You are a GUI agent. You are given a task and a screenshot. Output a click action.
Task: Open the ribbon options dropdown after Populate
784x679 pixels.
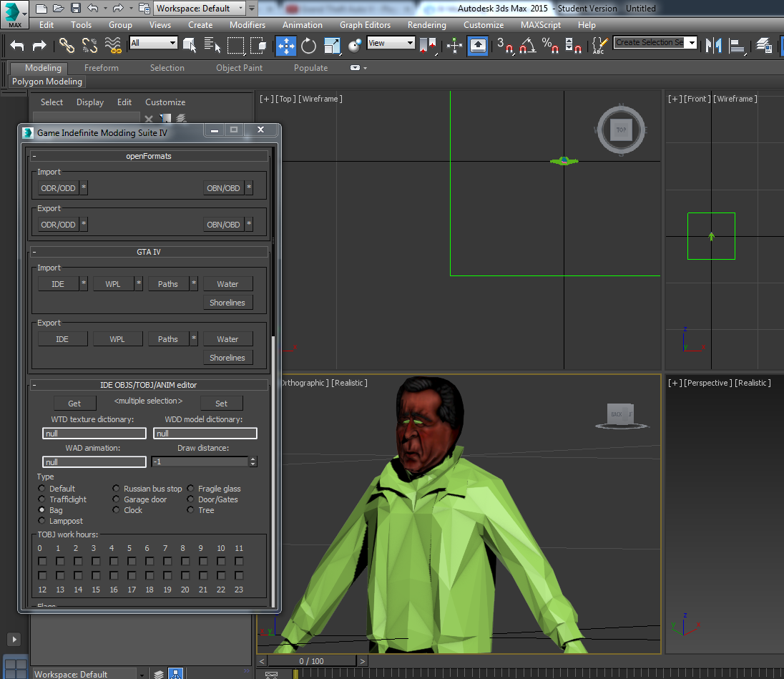tap(358, 67)
